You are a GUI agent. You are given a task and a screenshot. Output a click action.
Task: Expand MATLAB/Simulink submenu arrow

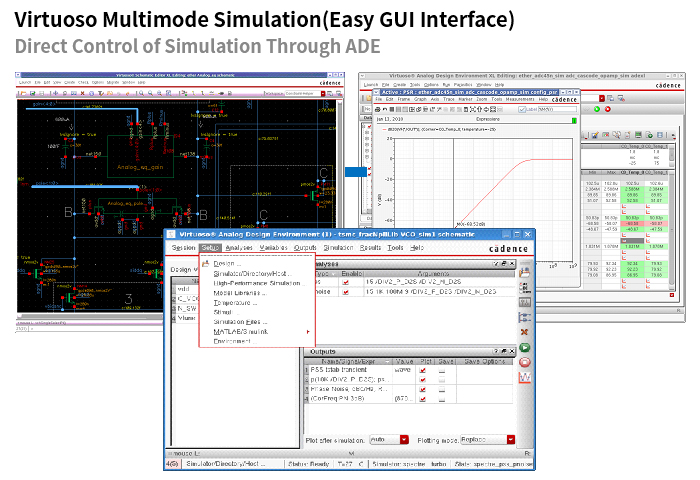(x=308, y=332)
